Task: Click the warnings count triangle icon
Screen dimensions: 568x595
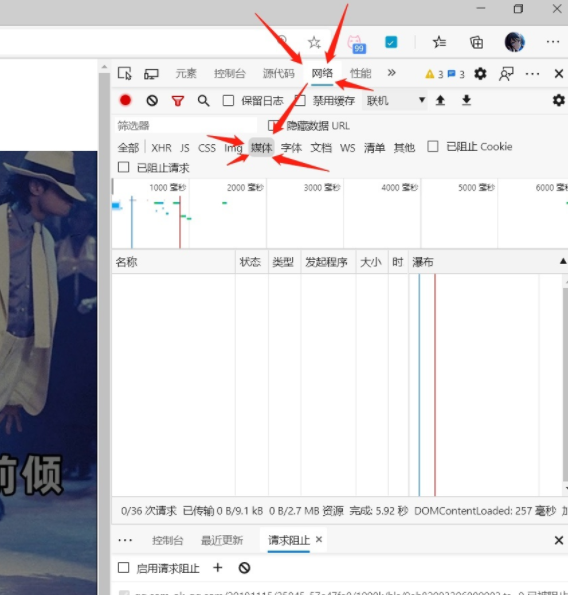Action: click(430, 74)
